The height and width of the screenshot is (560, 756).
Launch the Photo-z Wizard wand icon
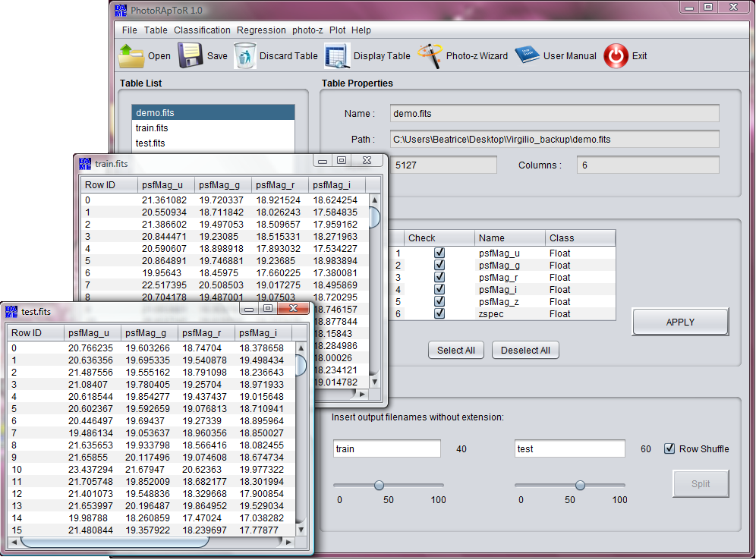tap(430, 56)
